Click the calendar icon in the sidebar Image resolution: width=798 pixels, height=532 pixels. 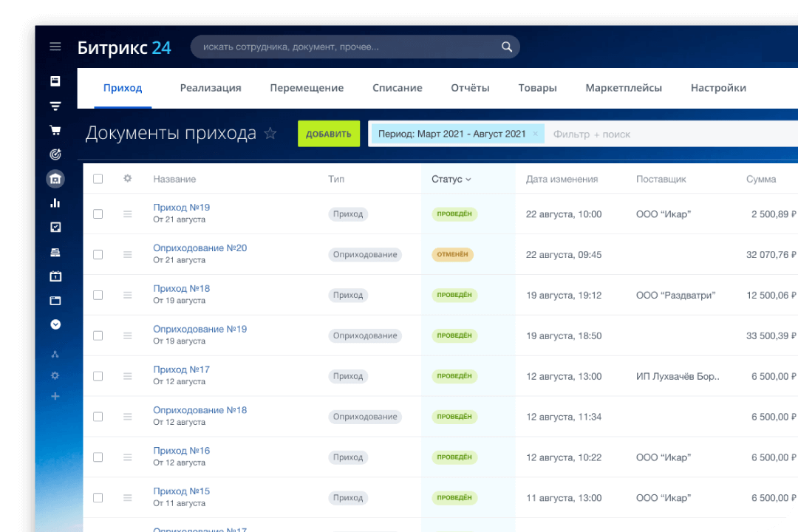click(55, 276)
